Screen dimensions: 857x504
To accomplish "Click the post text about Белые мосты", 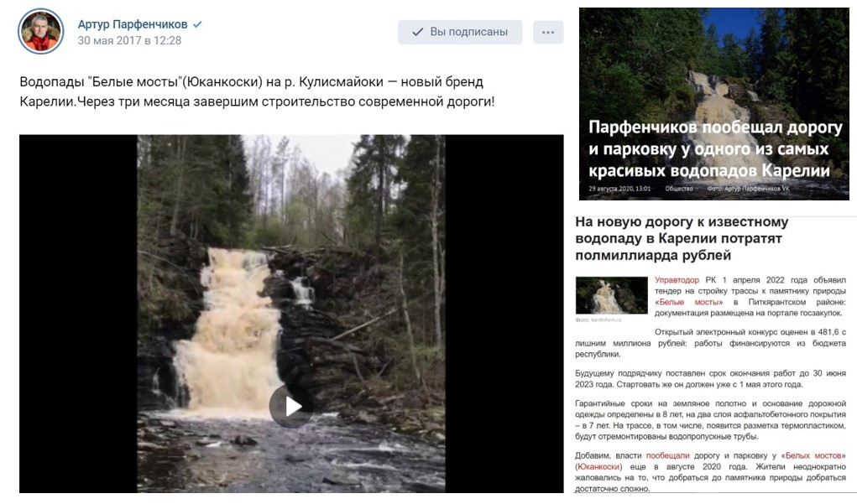I will coord(257,91).
